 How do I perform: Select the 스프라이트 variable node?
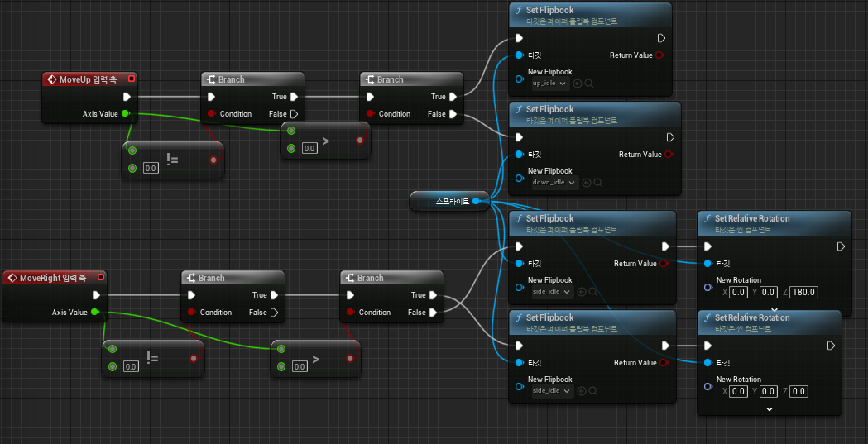pos(449,201)
